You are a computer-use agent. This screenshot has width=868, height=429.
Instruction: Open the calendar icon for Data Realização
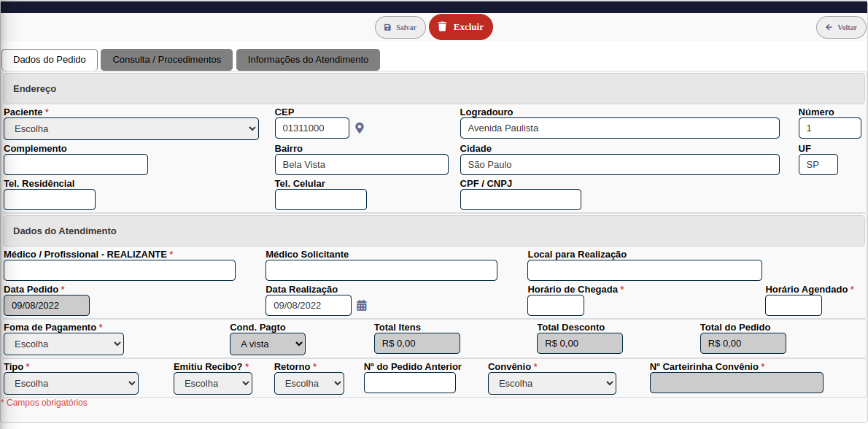point(361,306)
